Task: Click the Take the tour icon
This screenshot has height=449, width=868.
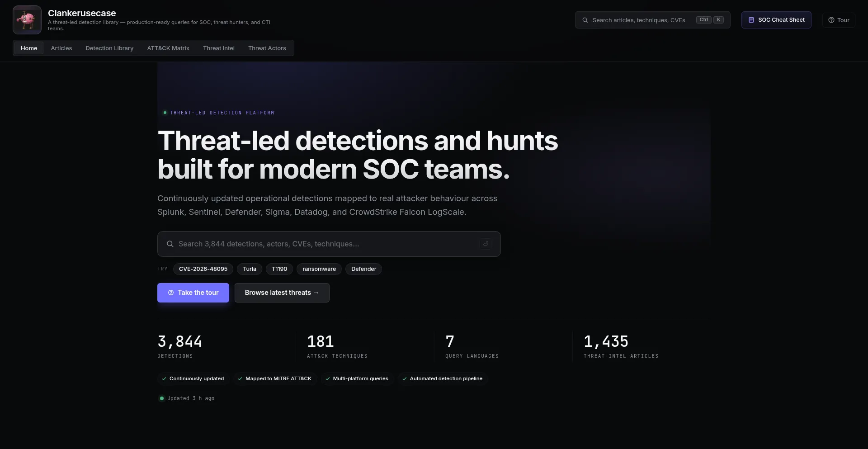Action: (171, 293)
